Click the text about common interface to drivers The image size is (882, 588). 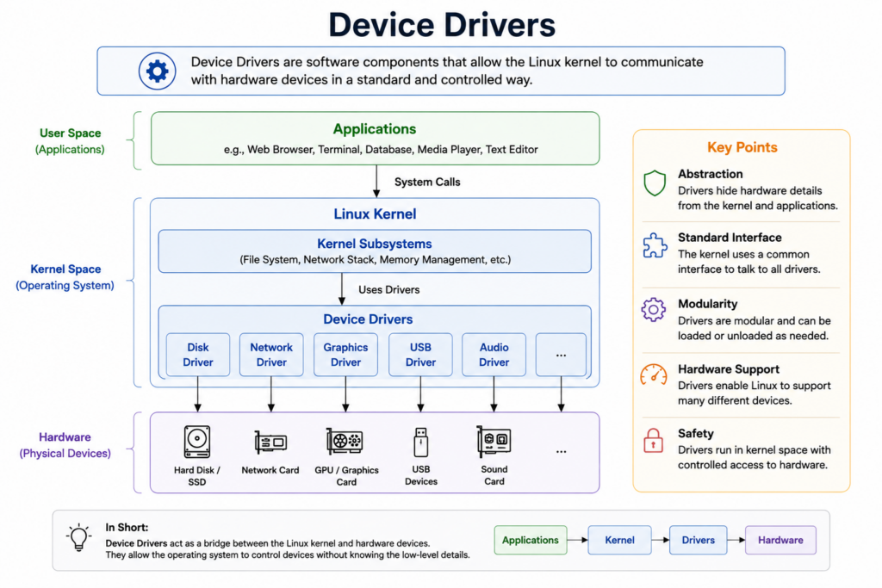click(748, 262)
